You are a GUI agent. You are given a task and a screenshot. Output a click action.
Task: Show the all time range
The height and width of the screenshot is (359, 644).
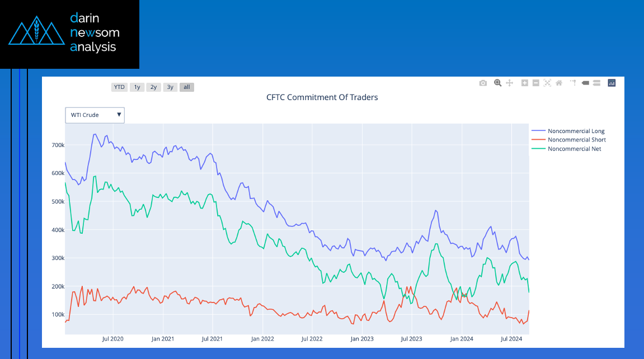click(187, 87)
